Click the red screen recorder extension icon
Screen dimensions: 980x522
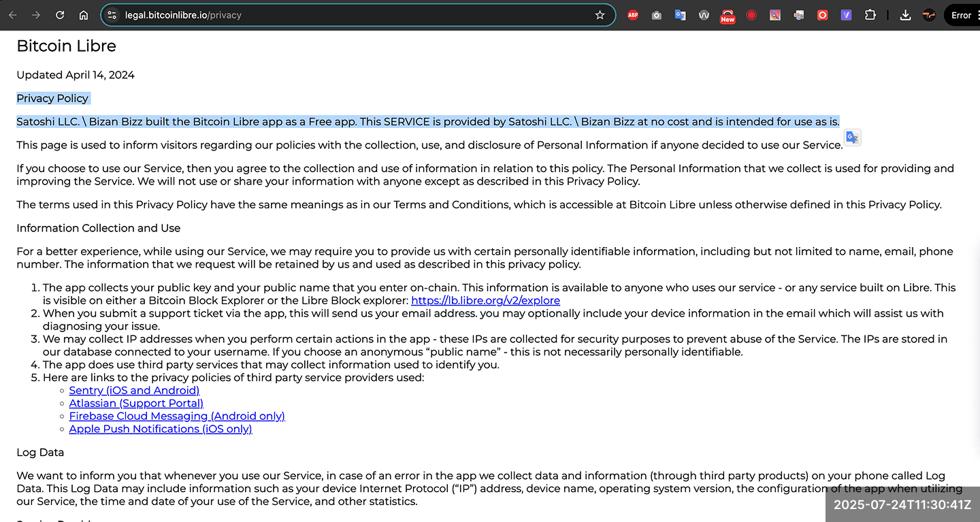point(751,15)
